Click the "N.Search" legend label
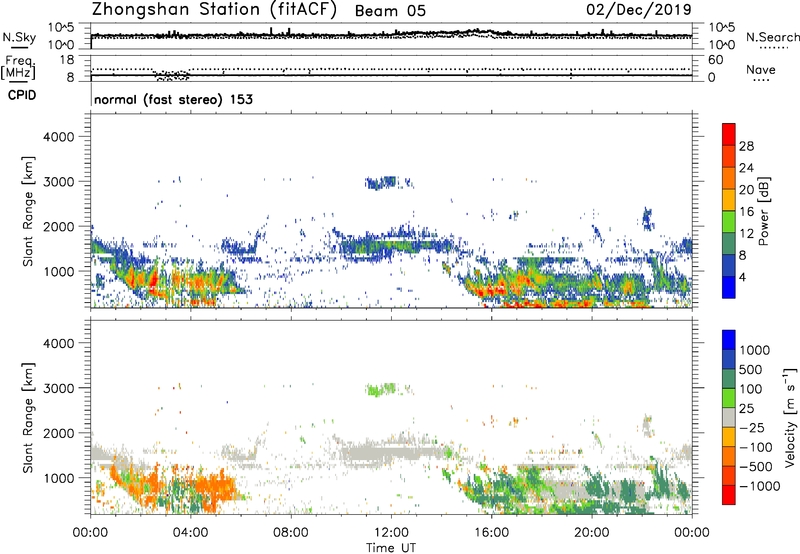Viewport: 800px width, 554px height. point(772,37)
